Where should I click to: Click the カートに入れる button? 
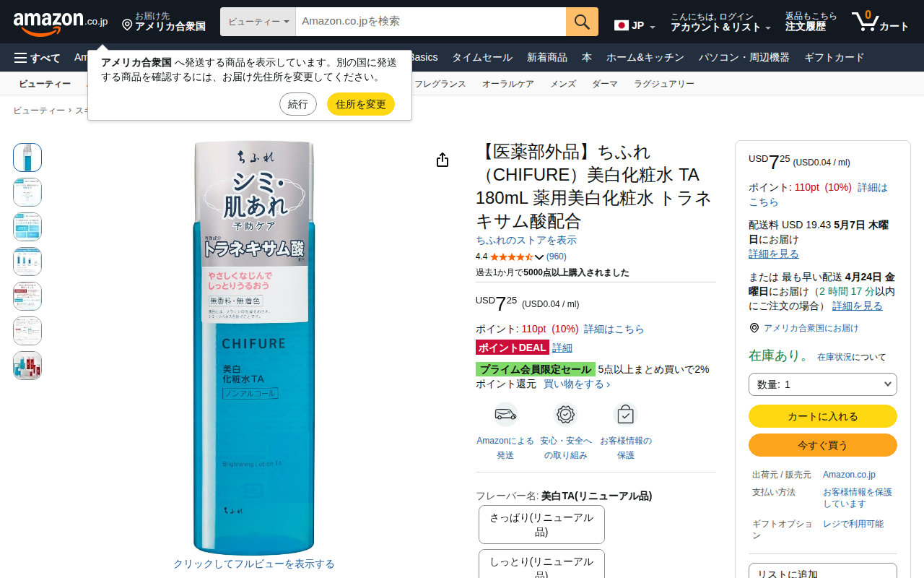click(823, 416)
